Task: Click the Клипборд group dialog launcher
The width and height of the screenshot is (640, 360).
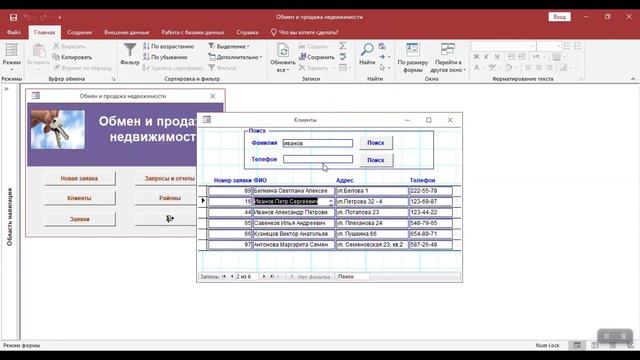Action: pyautogui.click(x=113, y=79)
